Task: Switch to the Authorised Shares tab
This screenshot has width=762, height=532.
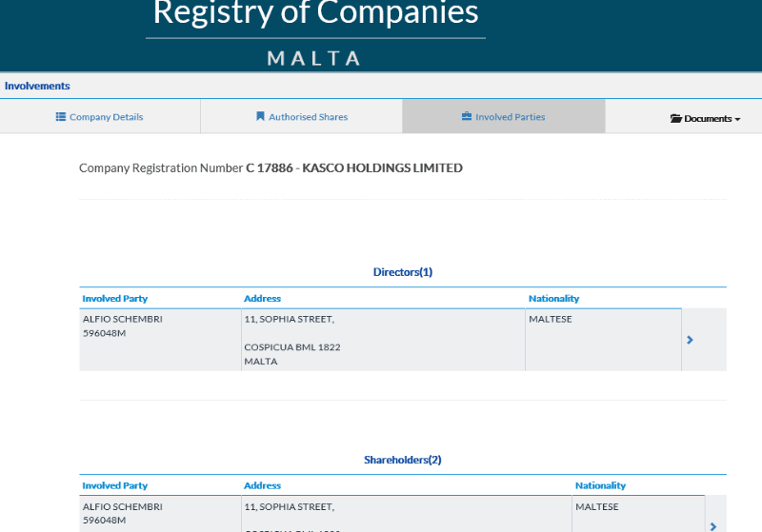Action: click(301, 116)
